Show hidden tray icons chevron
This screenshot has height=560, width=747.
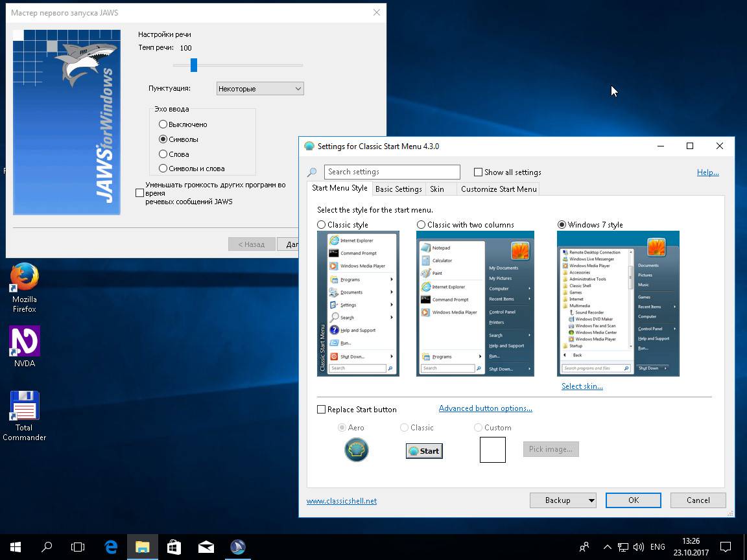[x=607, y=547]
